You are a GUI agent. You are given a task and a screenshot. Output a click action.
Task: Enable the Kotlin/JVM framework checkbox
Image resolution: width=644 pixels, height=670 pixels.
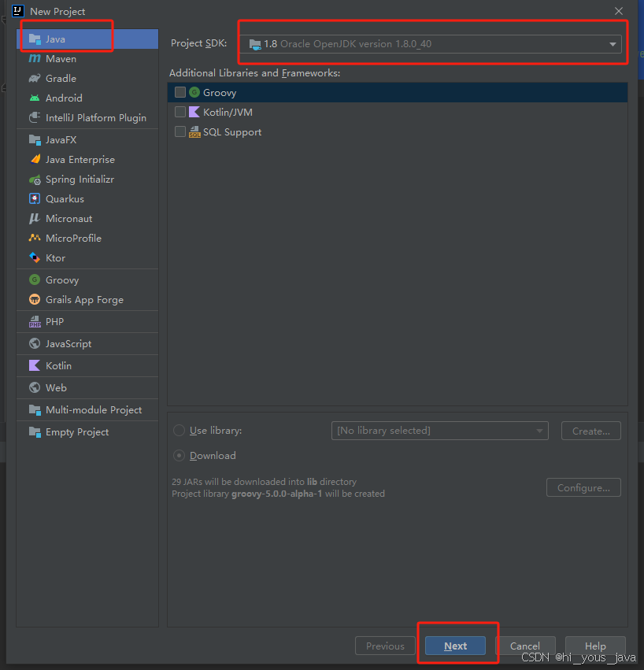(180, 112)
